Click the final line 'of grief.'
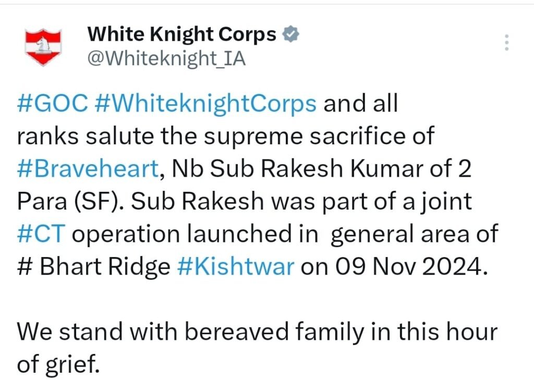 click(x=57, y=365)
